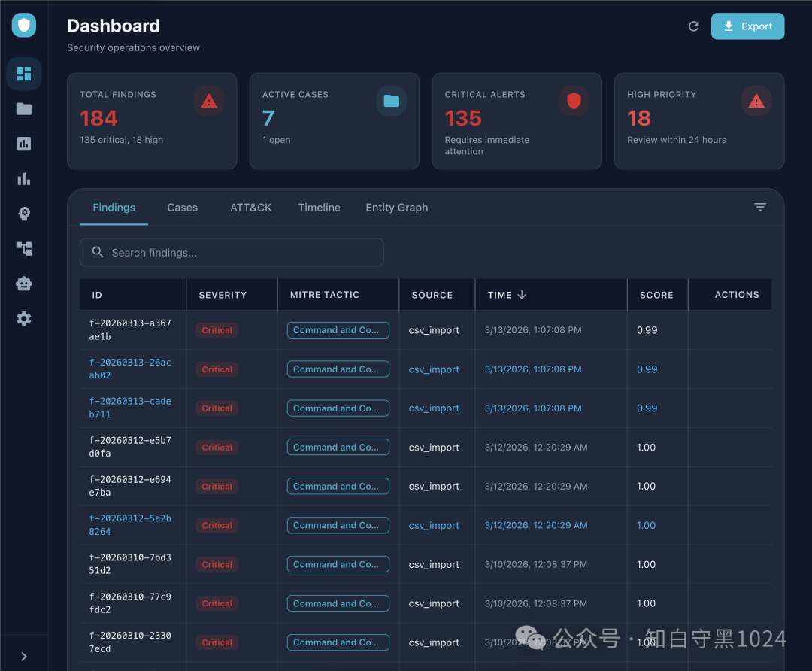Select the Entity Graph tab

(397, 208)
